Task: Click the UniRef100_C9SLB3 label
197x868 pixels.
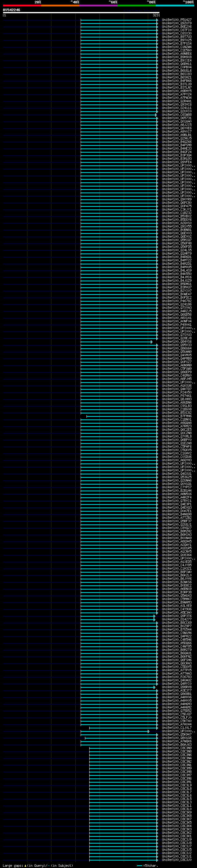Action: tap(176, 406)
